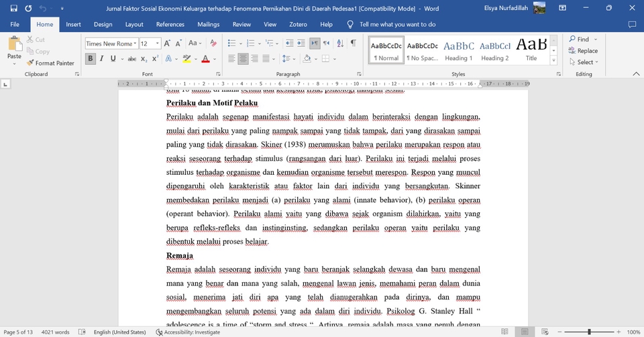Apply text effects with the outlined A icon

coord(168,59)
